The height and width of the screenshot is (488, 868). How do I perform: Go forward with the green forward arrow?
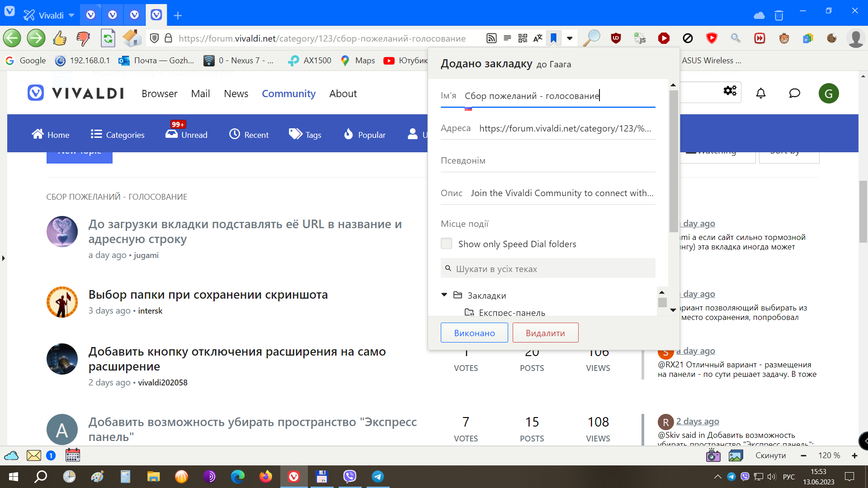(36, 38)
